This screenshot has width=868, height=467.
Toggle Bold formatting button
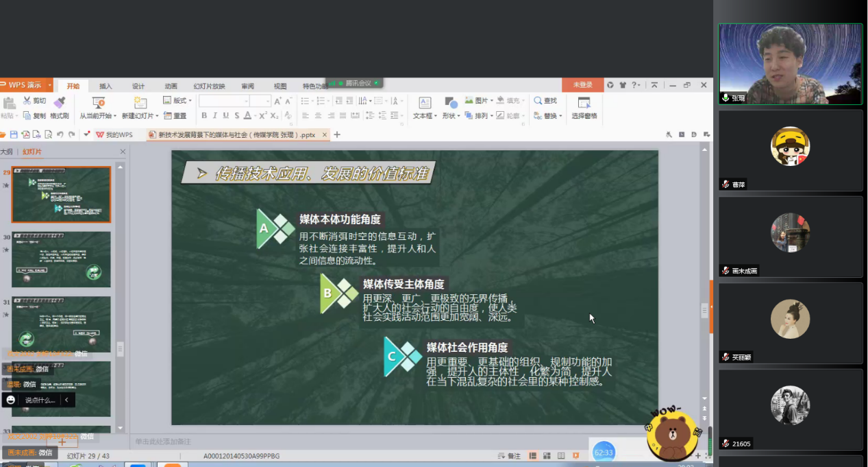203,116
